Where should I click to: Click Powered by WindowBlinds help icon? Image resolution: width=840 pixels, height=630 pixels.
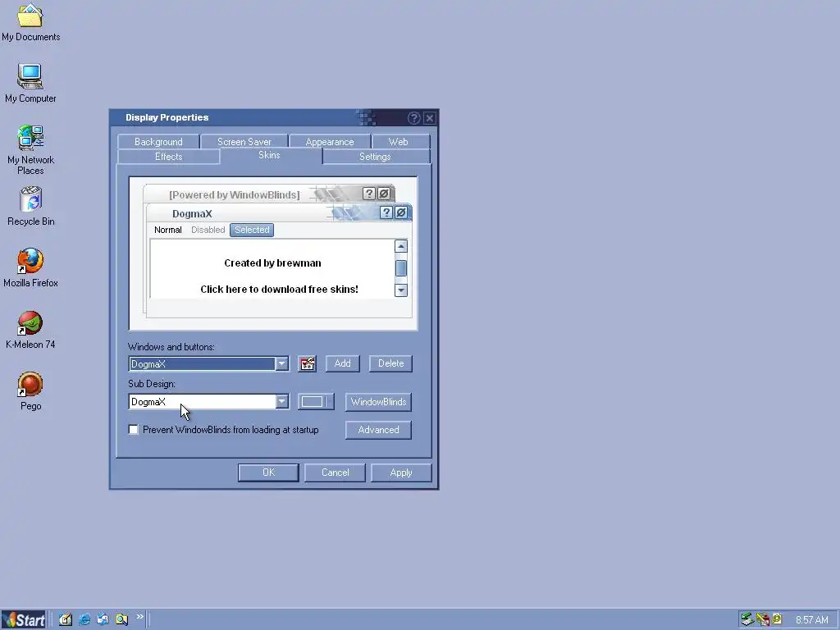(x=368, y=194)
